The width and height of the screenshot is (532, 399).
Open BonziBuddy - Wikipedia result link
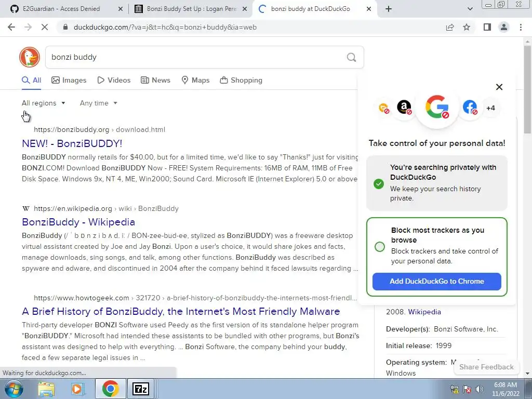tap(78, 222)
